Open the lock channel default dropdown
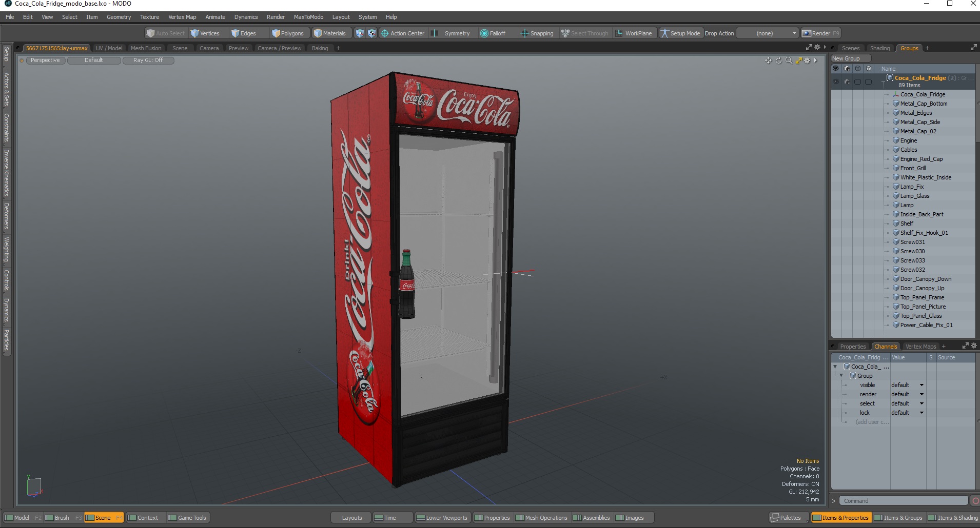This screenshot has height=528, width=980. click(x=908, y=413)
